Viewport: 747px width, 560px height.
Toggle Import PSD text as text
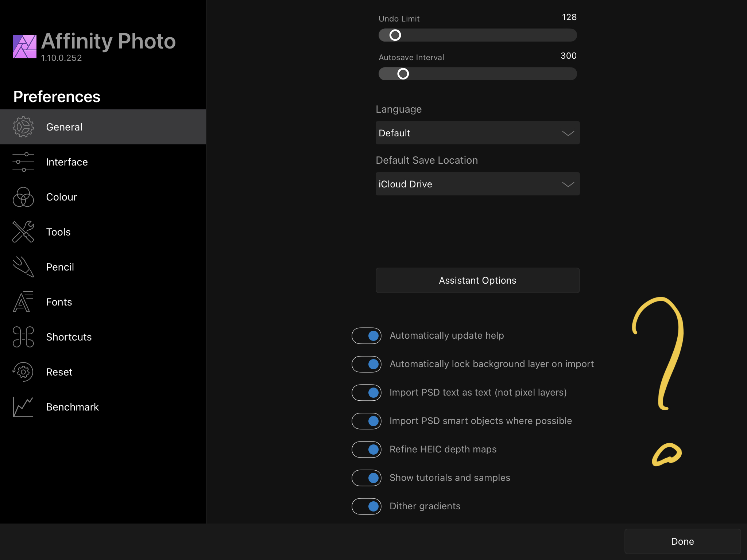[x=367, y=393]
